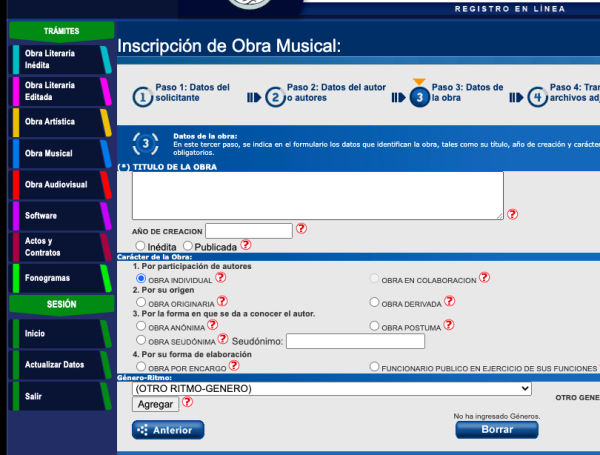Open Obra Literaria Editada menu item
600x455 pixels.
point(61,91)
